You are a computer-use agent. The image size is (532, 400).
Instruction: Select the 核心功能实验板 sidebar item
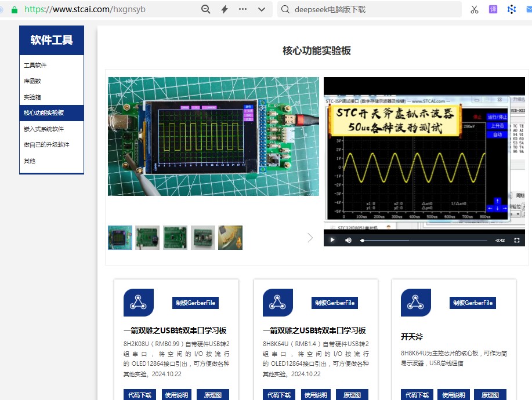coord(52,113)
